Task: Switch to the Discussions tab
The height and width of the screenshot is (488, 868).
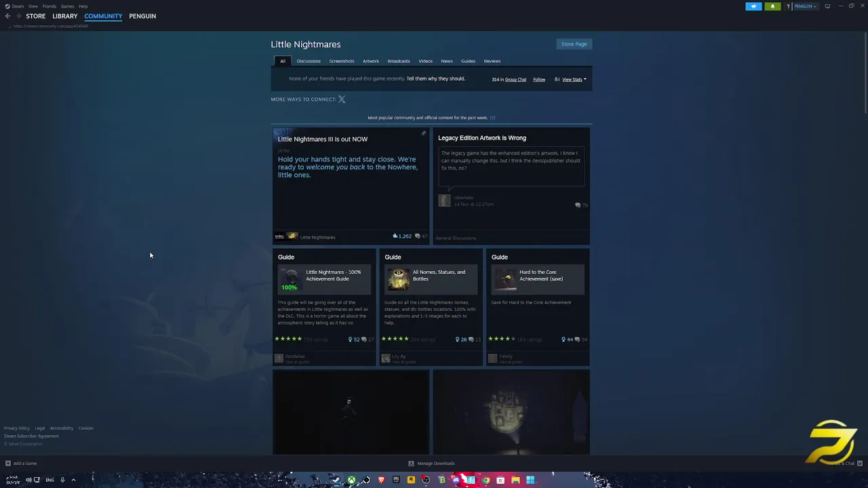Action: point(309,61)
